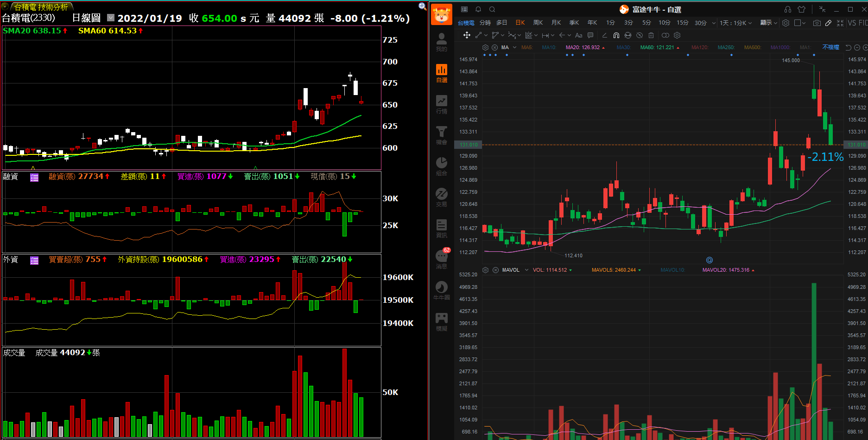Open the layout square dropdown arrow
This screenshot has height=440, width=868.
[x=804, y=23]
